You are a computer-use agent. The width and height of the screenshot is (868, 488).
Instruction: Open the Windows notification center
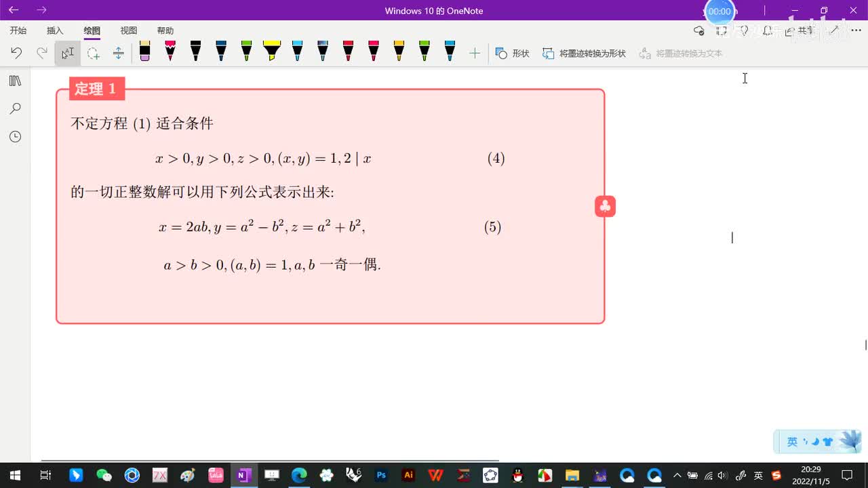point(847,475)
